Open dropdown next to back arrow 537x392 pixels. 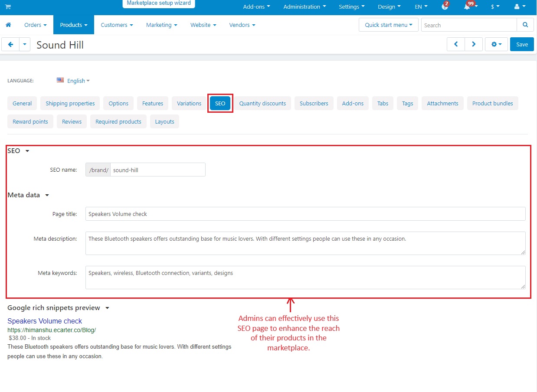click(25, 44)
